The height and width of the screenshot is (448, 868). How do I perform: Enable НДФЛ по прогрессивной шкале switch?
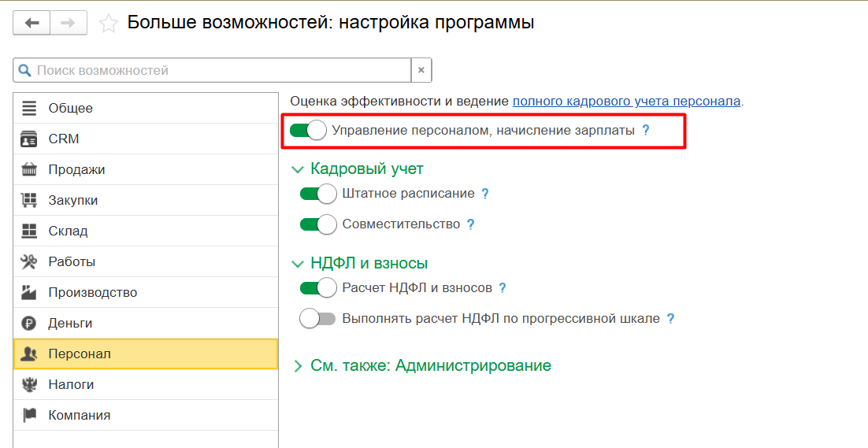[318, 319]
